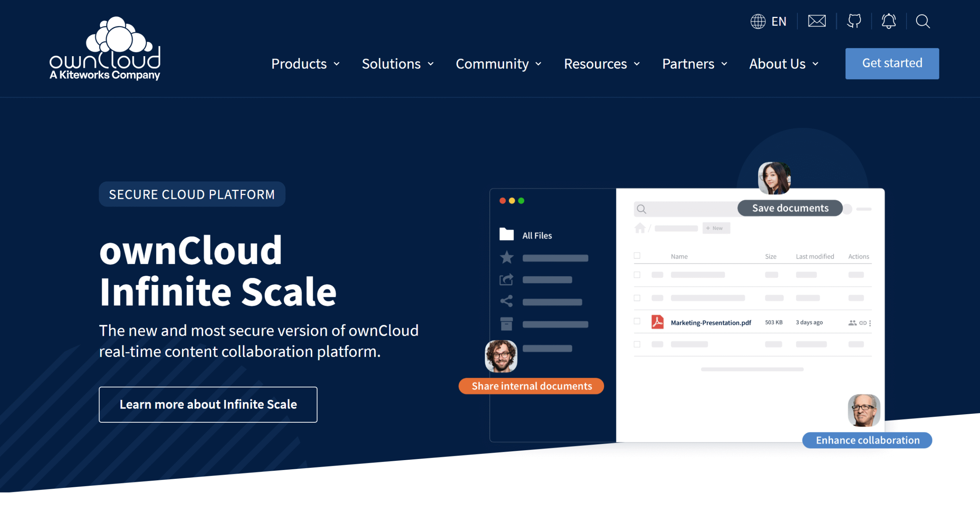Select All Files in the sidebar
980x506 pixels.
537,236
